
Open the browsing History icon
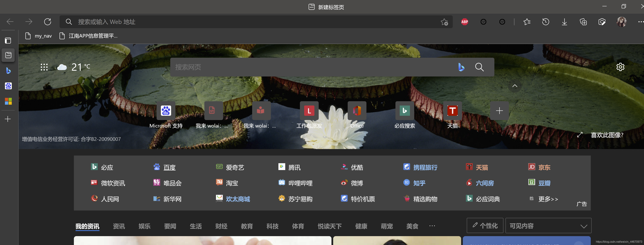pyautogui.click(x=546, y=22)
